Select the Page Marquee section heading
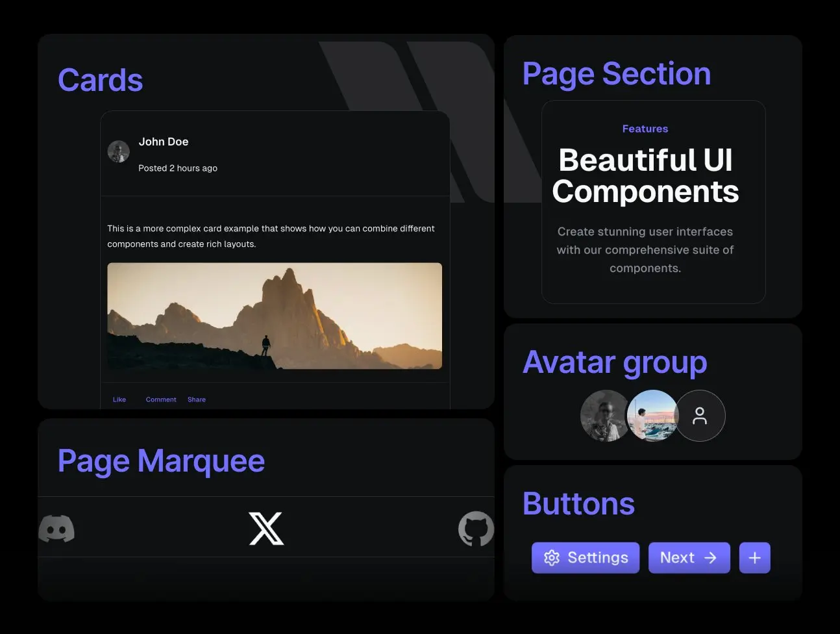This screenshot has height=634, width=840. pos(161,461)
